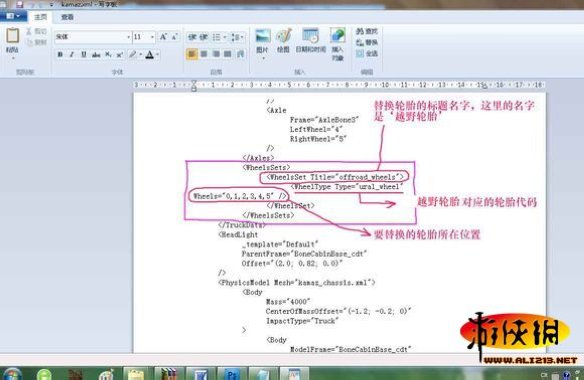Click the Grow font icon
584x380 pixels.
point(163,37)
